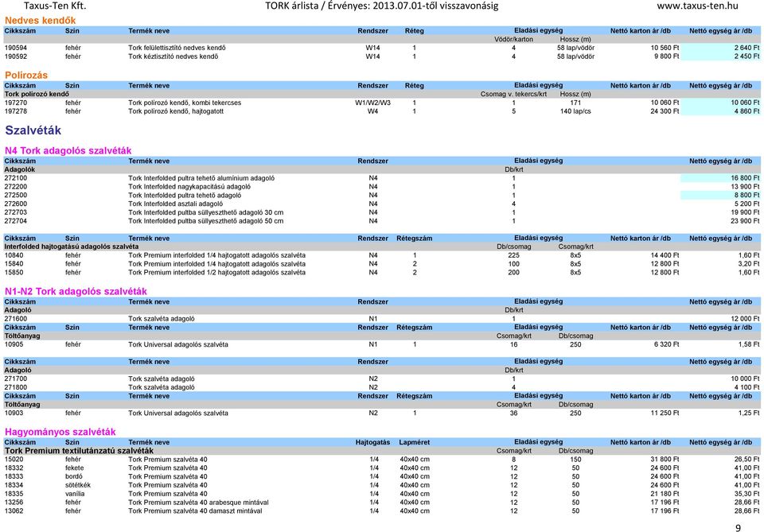Click the "Hajtogatás" column header
764x532 pixels.
click(372, 442)
